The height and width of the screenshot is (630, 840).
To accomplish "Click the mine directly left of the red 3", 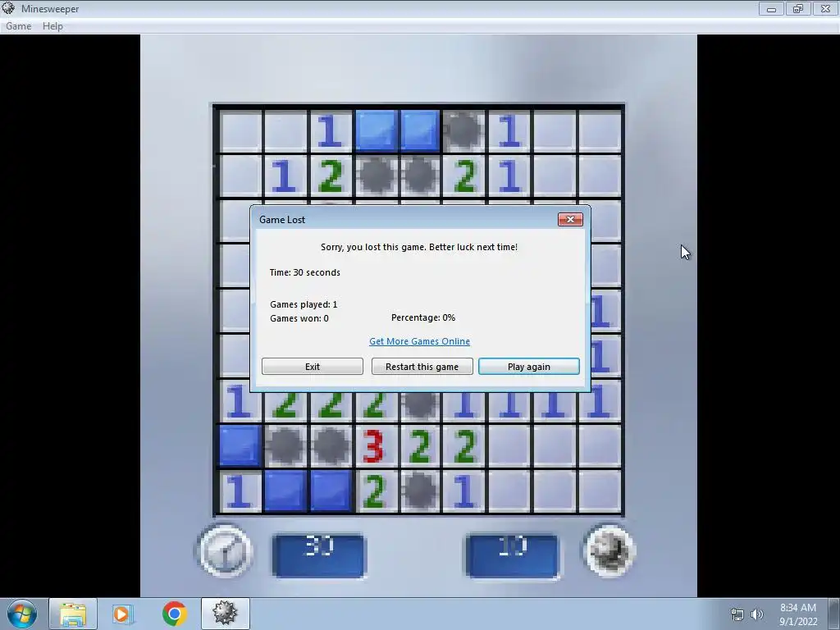I will (x=330, y=446).
